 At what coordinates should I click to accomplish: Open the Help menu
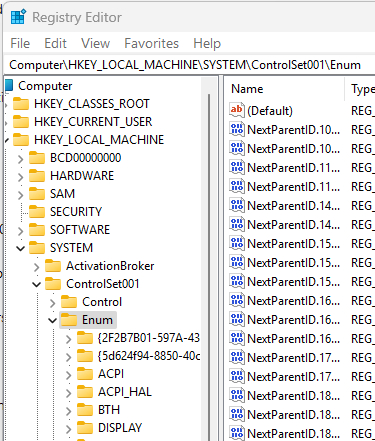[207, 43]
